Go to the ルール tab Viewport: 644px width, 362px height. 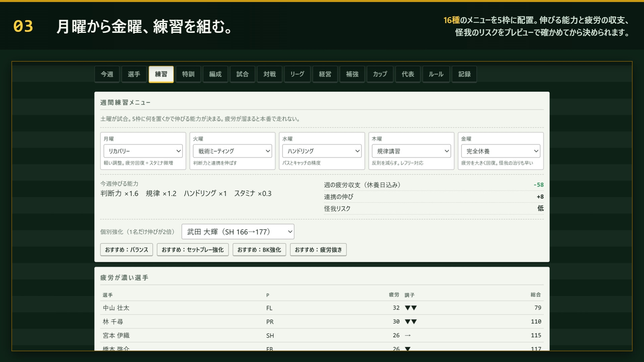click(436, 74)
